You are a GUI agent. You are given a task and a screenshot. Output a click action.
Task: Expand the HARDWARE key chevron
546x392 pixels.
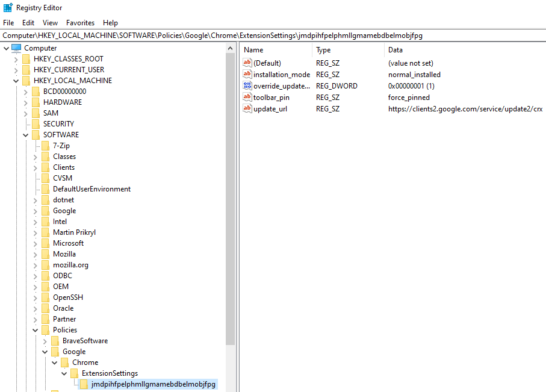25,103
